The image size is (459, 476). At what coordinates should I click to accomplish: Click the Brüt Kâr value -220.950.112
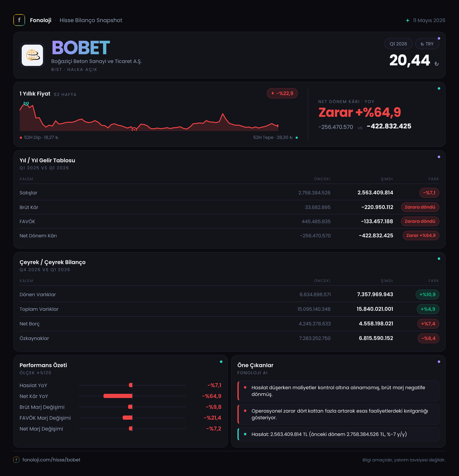pyautogui.click(x=377, y=207)
